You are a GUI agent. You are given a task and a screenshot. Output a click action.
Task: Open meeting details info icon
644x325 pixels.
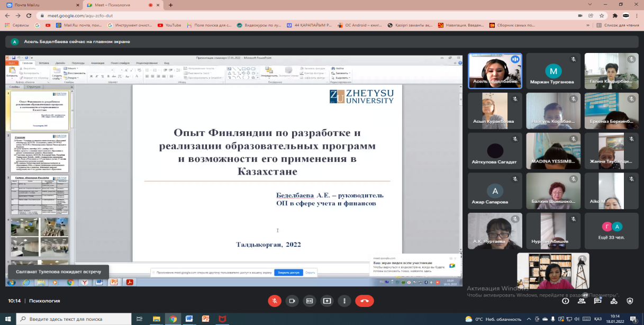point(566,301)
